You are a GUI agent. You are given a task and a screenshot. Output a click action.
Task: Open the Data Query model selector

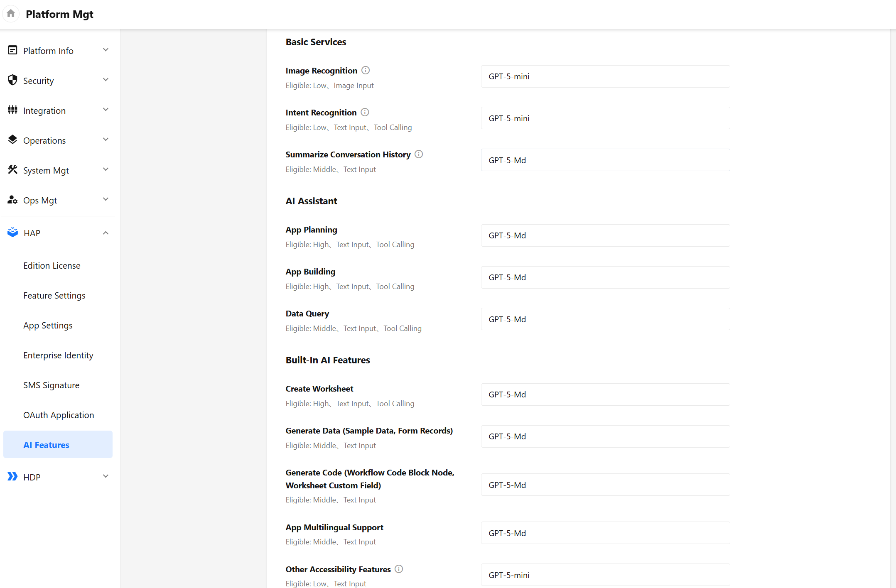[605, 319]
